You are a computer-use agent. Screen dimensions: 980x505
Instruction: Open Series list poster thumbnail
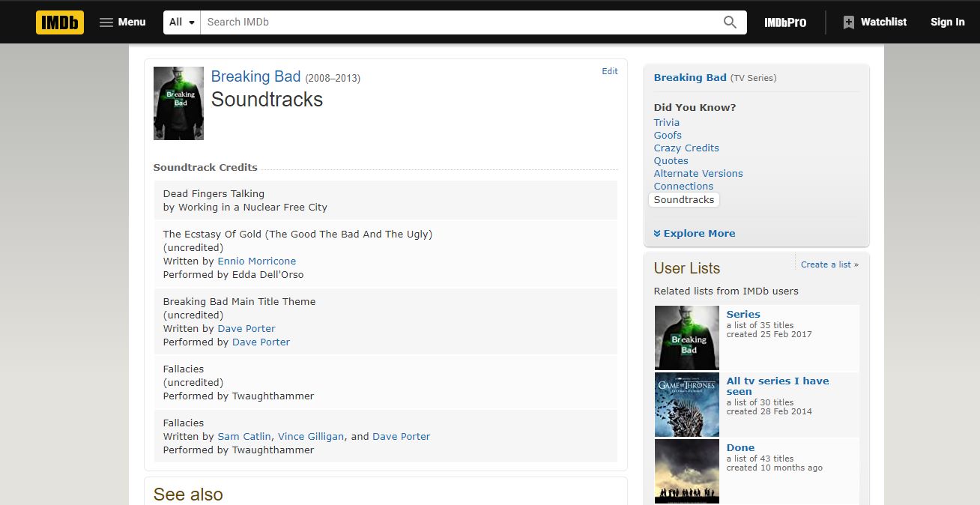(687, 338)
